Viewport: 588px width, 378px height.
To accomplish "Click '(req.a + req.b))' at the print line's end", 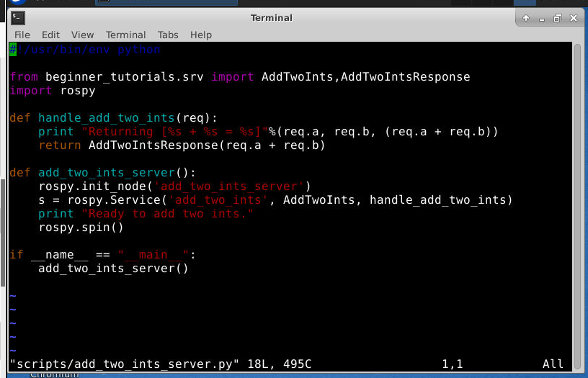I will pyautogui.click(x=441, y=132).
